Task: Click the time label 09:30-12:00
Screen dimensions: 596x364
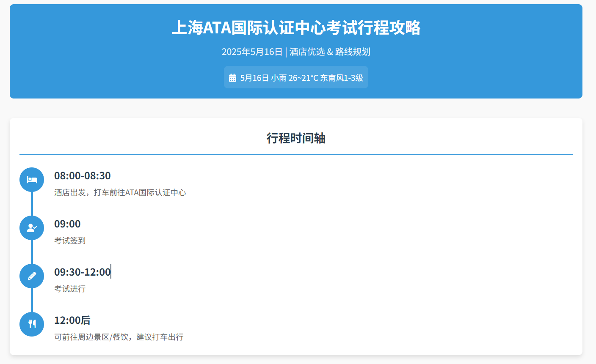Action: tap(83, 272)
